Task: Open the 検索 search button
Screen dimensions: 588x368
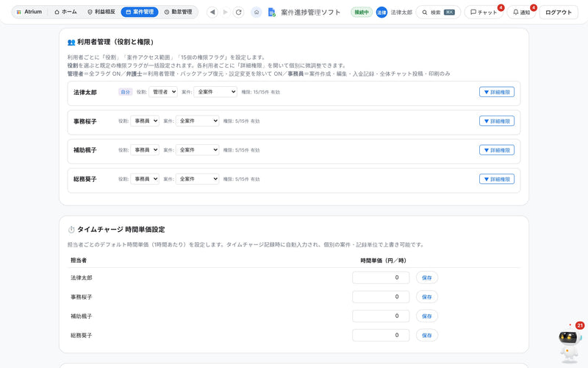Action: tap(438, 13)
